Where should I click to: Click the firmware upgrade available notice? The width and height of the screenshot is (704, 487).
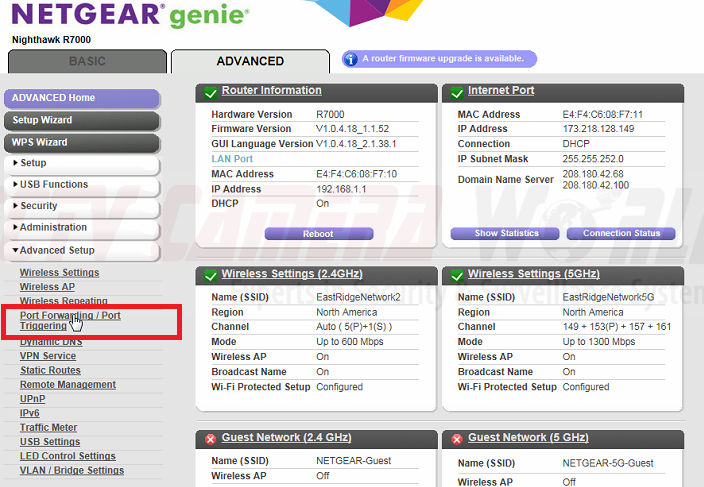pos(440,59)
